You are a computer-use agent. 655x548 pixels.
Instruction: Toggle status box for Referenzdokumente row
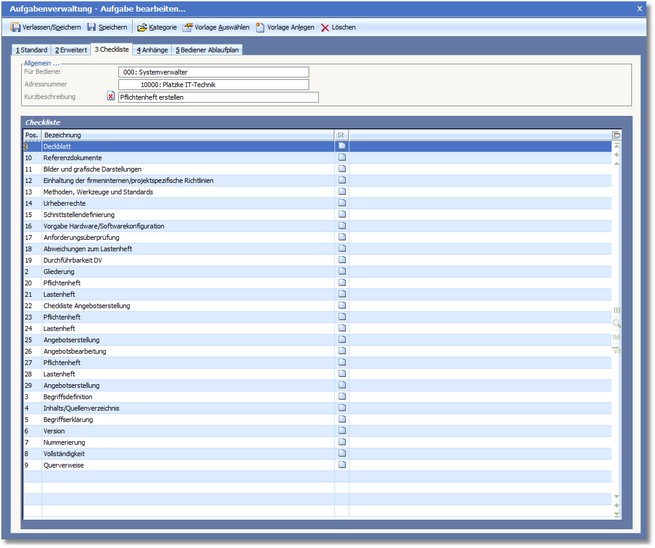[x=341, y=157]
